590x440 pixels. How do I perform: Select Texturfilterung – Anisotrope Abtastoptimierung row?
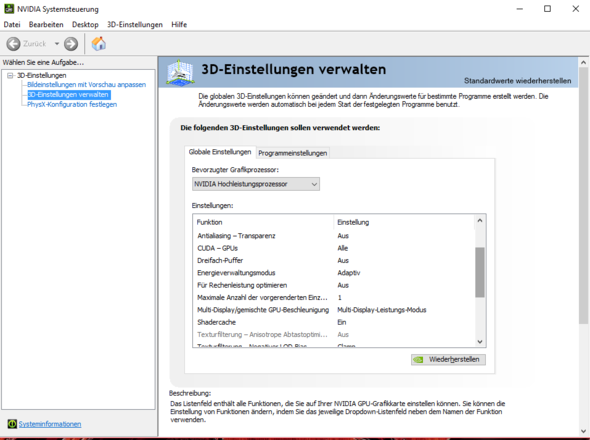pyautogui.click(x=334, y=335)
